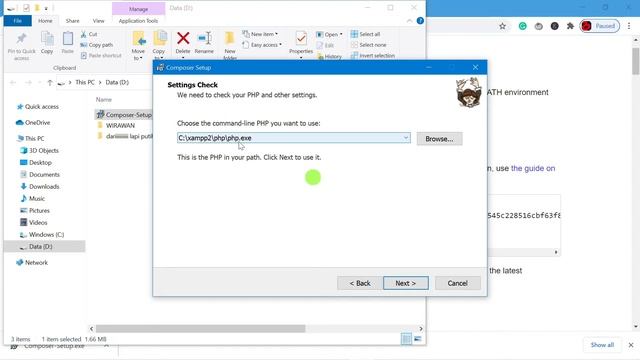Open Pictures in navigation pane
Image resolution: width=640 pixels, height=360 pixels.
pos(35,211)
